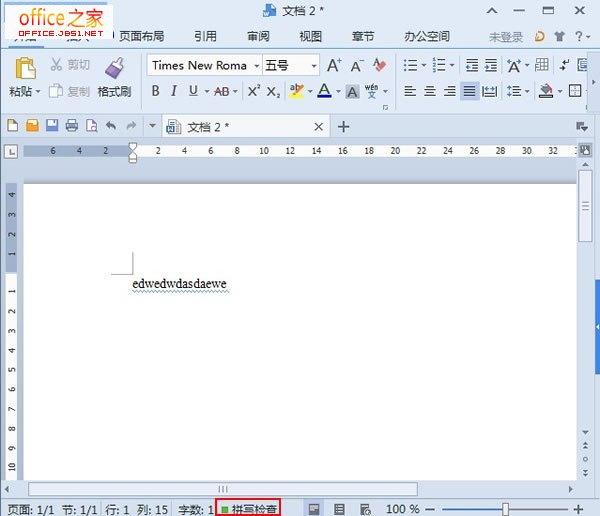This screenshot has width=600, height=516.
Task: Redo last action
Action: [131, 126]
